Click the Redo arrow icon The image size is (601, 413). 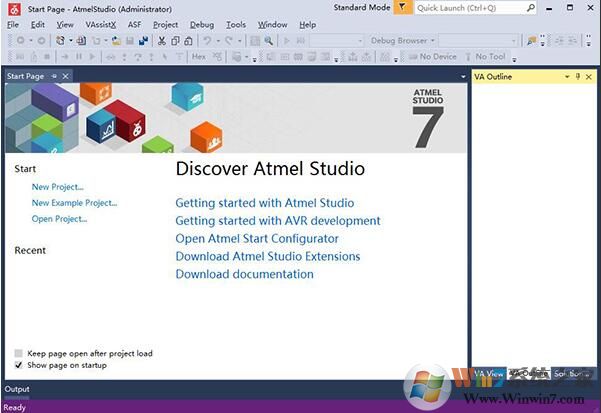pyautogui.click(x=229, y=40)
